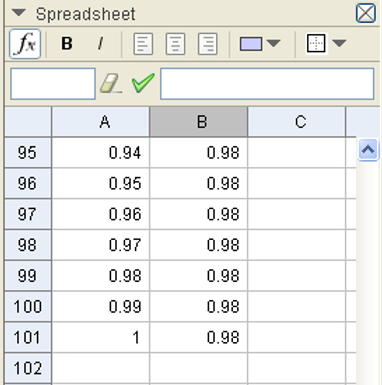Click the cell background color swatch
382x385 pixels.
tap(251, 44)
